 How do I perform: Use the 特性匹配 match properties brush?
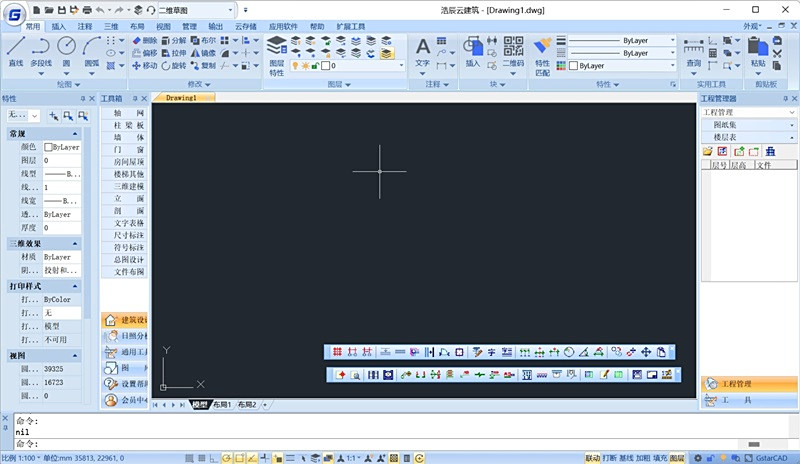542,56
